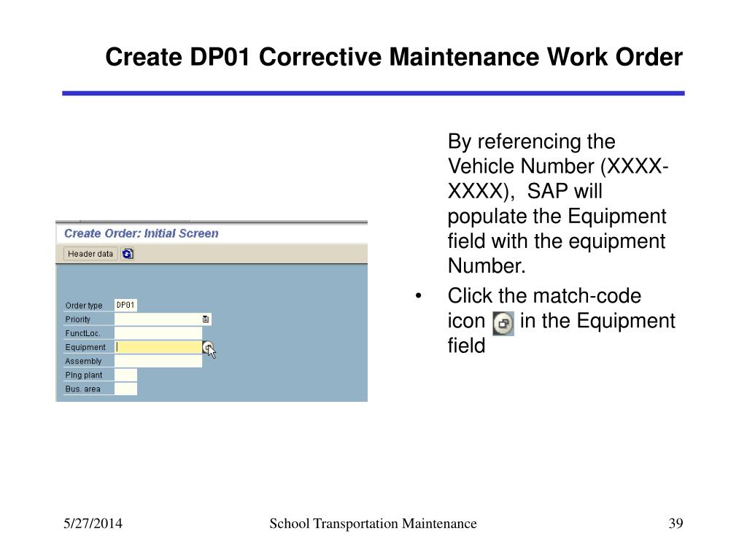Click the blue icon beside Header data
Screen dimensions: 747x560
[x=127, y=254]
